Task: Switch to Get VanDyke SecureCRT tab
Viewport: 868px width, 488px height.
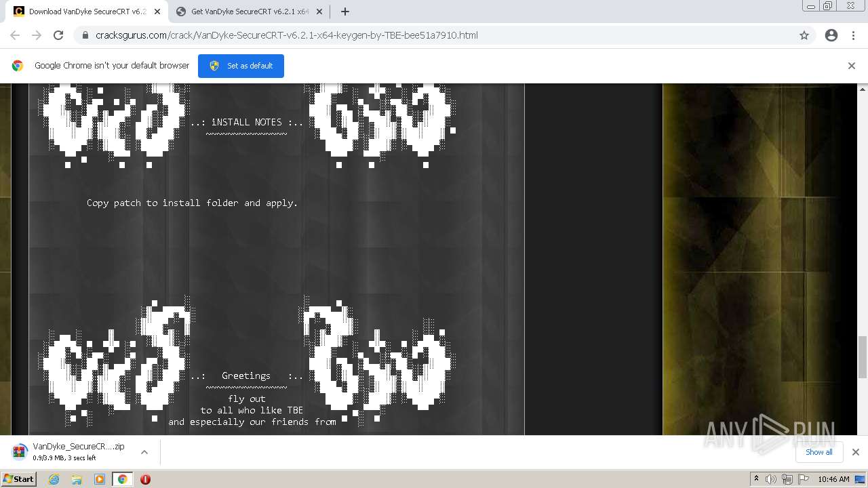Action: coord(250,12)
